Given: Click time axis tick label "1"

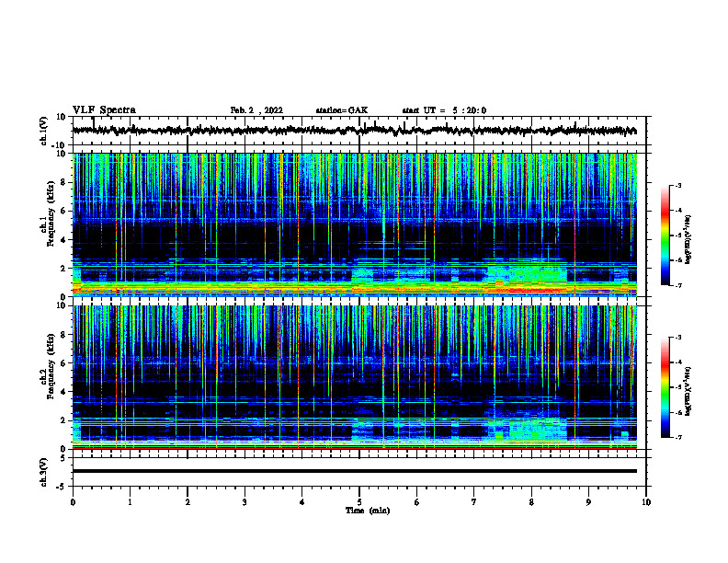Looking at the screenshot, I should point(130,502).
